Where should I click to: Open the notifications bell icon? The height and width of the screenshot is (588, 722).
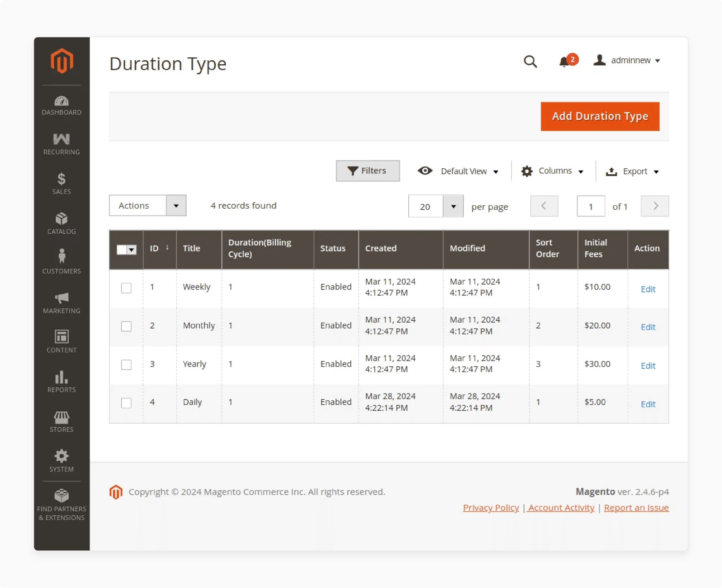tap(564, 62)
